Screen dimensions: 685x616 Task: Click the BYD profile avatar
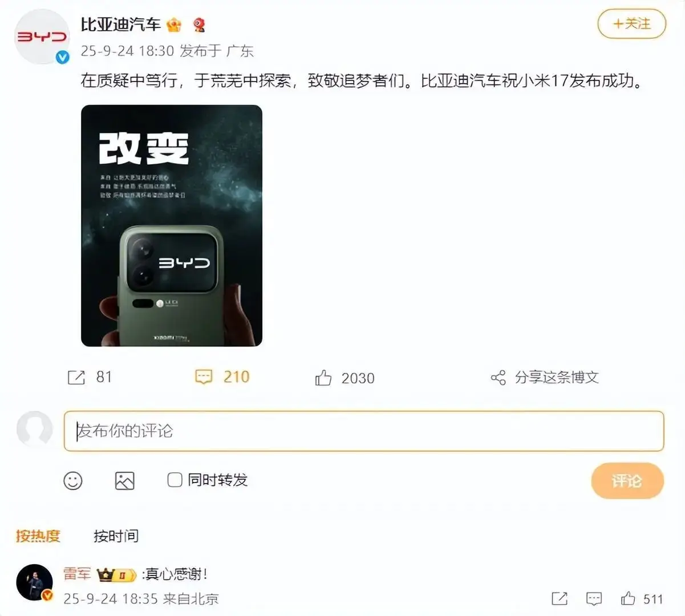[x=41, y=37]
